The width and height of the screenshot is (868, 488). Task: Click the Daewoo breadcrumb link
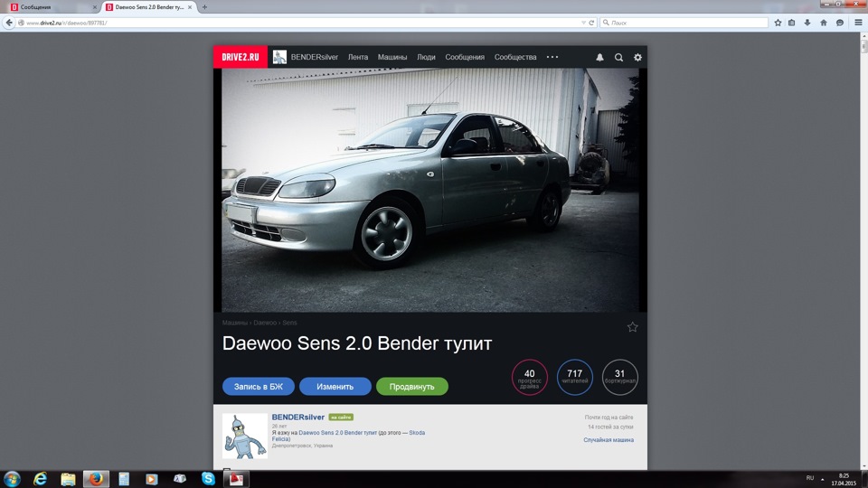pyautogui.click(x=265, y=323)
